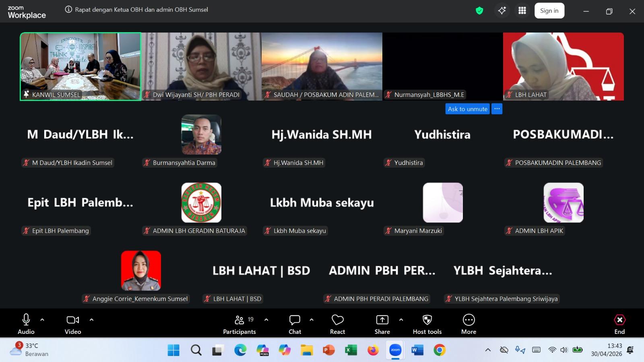Open the Participants panel
The image size is (644, 362).
coord(239,324)
